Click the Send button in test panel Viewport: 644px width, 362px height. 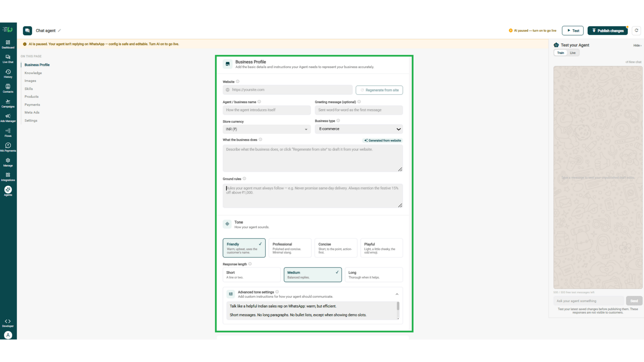pyautogui.click(x=634, y=301)
